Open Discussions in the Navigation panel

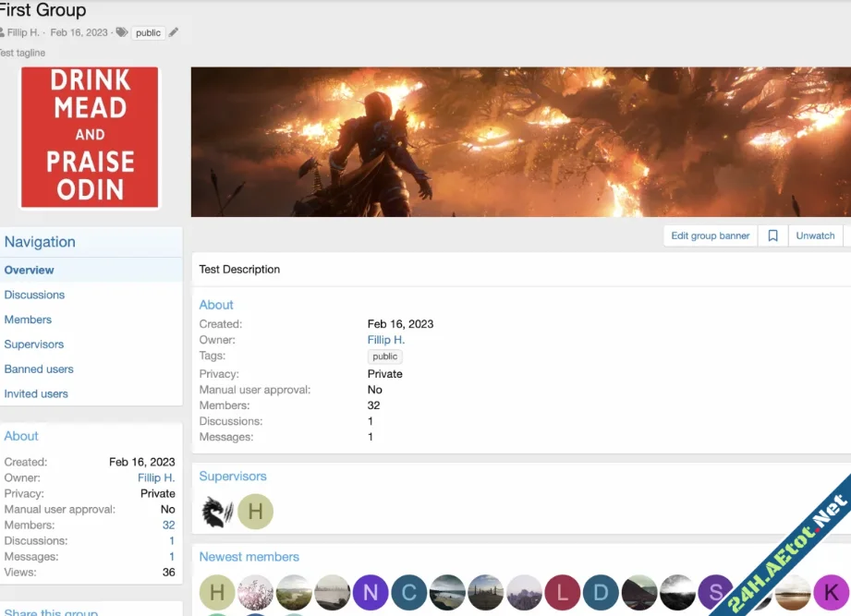tap(34, 295)
